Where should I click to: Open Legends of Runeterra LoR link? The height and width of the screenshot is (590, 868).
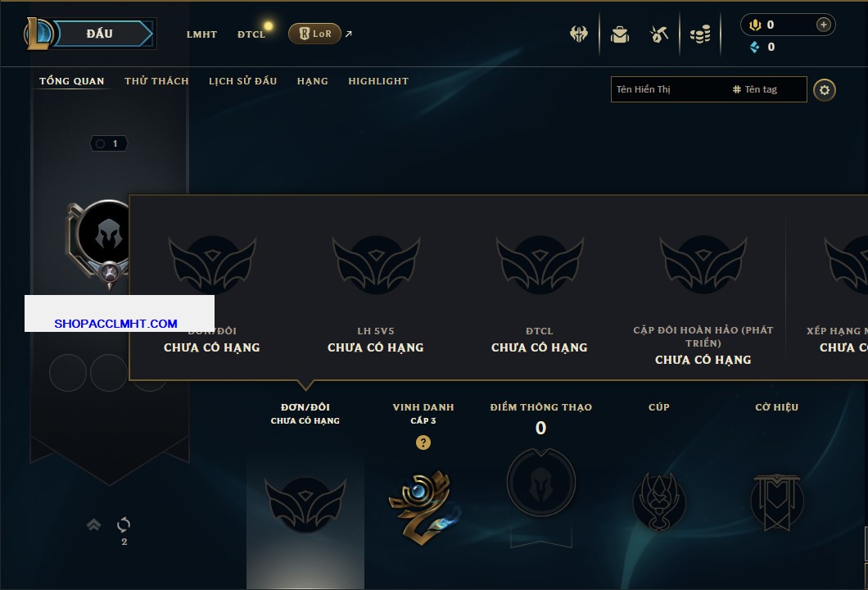pos(314,34)
